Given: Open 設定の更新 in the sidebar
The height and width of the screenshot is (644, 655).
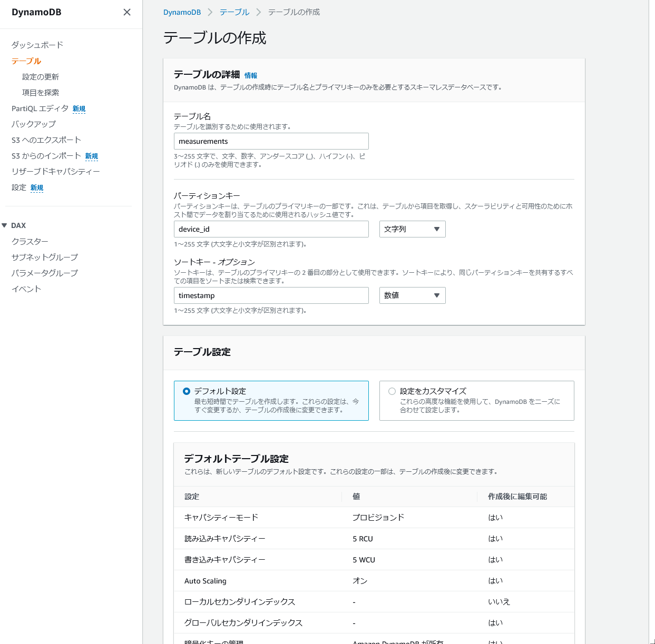Looking at the screenshot, I should pyautogui.click(x=41, y=77).
